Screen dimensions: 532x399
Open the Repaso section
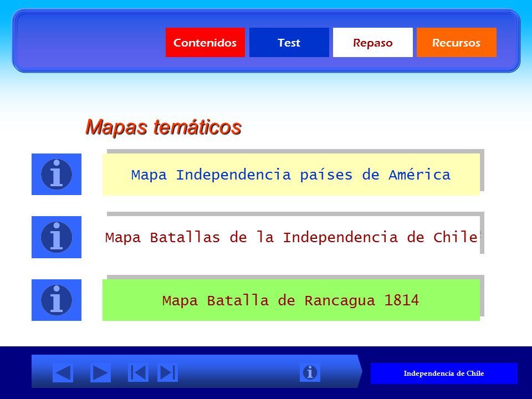(373, 43)
